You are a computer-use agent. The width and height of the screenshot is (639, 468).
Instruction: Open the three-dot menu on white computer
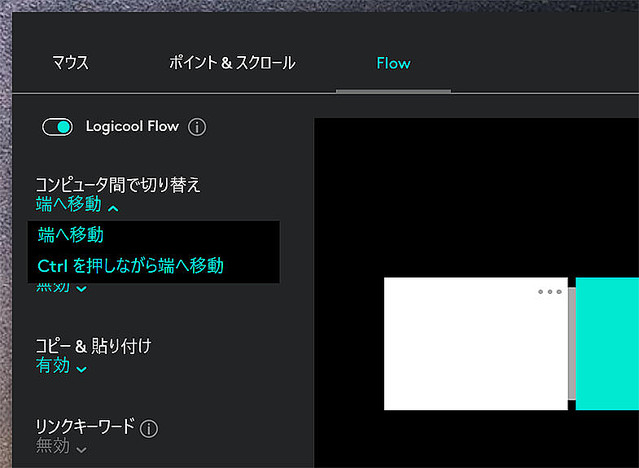550,291
